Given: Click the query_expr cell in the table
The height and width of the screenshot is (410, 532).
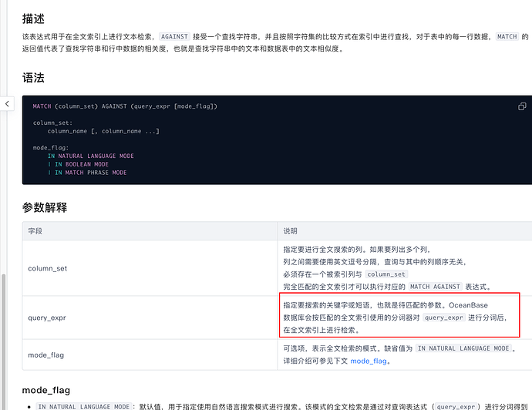Looking at the screenshot, I should pyautogui.click(x=48, y=318).
